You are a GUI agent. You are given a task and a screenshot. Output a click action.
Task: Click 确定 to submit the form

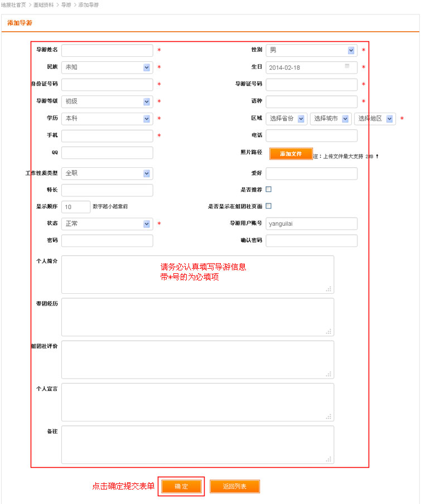(181, 487)
